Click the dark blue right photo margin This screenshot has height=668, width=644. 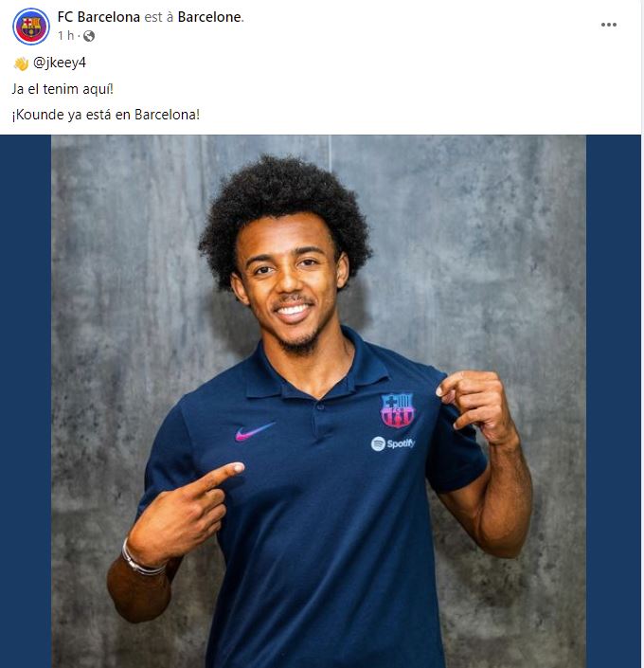tap(614, 402)
